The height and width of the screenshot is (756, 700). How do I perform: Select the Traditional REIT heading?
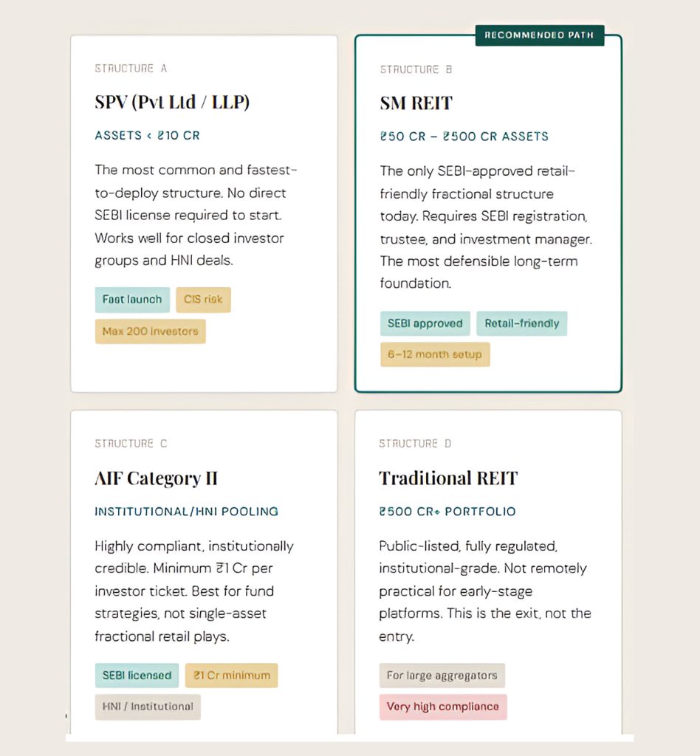click(x=448, y=478)
